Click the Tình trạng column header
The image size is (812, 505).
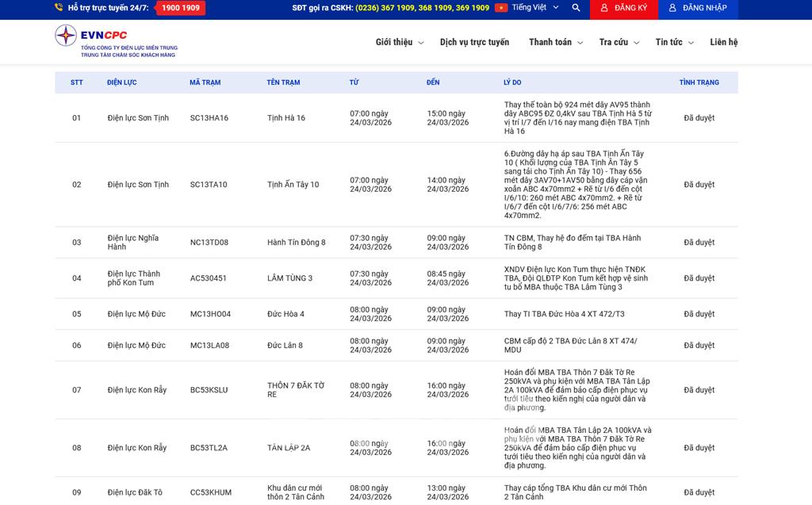click(699, 82)
